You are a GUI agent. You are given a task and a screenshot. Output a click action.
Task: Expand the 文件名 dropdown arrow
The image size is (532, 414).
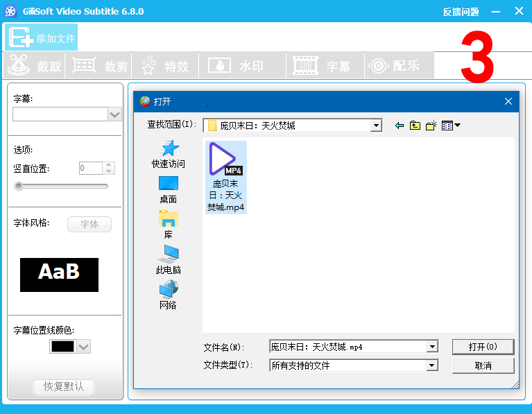coord(432,347)
